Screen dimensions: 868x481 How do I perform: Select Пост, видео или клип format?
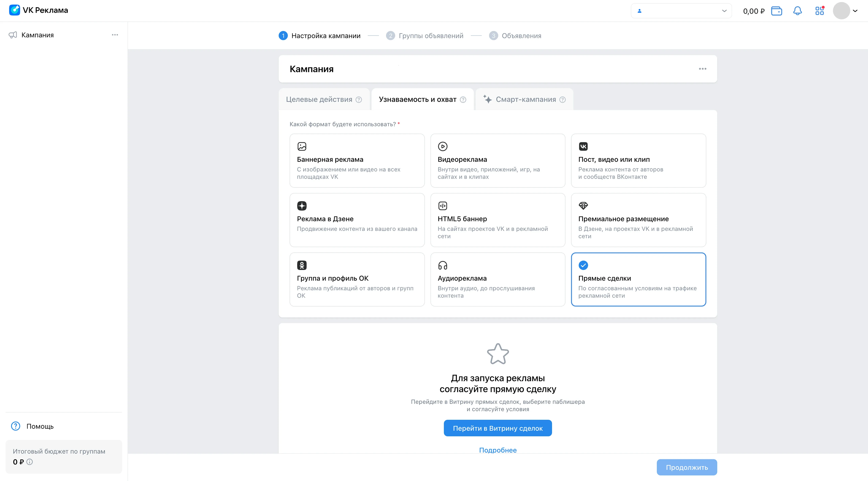coord(638,161)
